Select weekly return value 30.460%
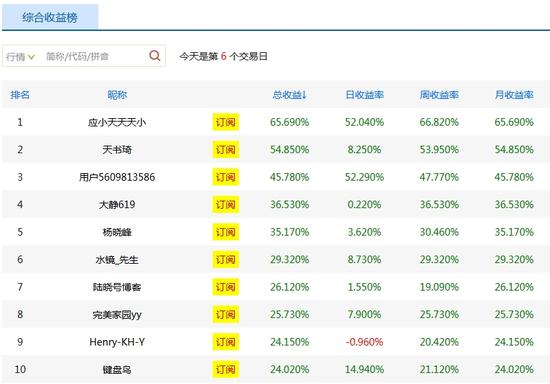This screenshot has width=550, height=384. click(x=439, y=232)
